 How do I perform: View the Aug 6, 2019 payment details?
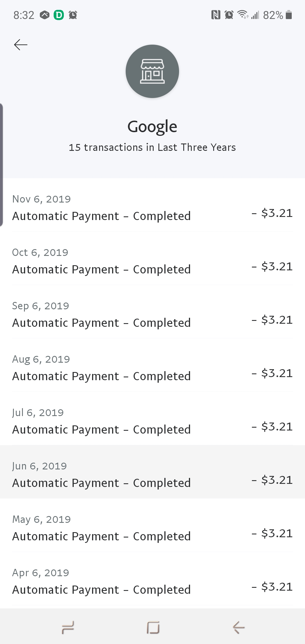coord(152,368)
